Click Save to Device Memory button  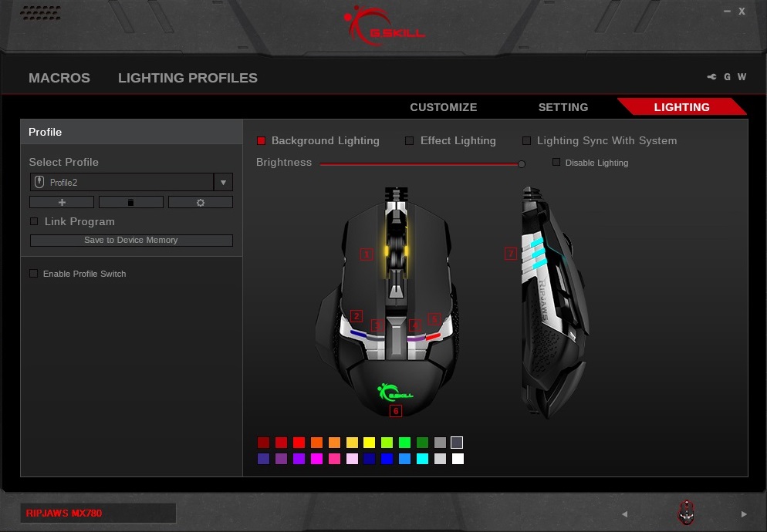click(131, 240)
